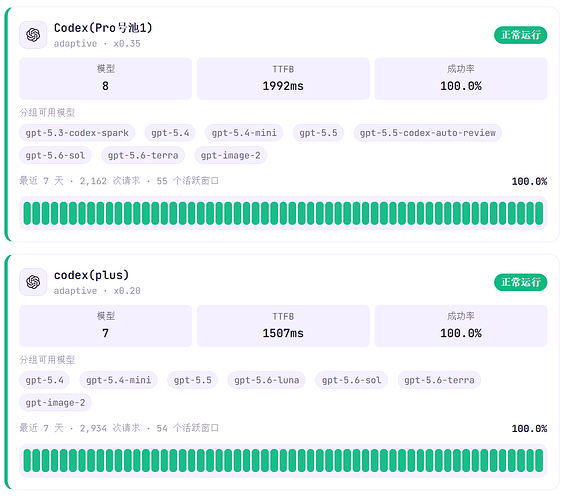Click the 正常运行 badge on Codex(Pro号池1) card

[x=520, y=35]
